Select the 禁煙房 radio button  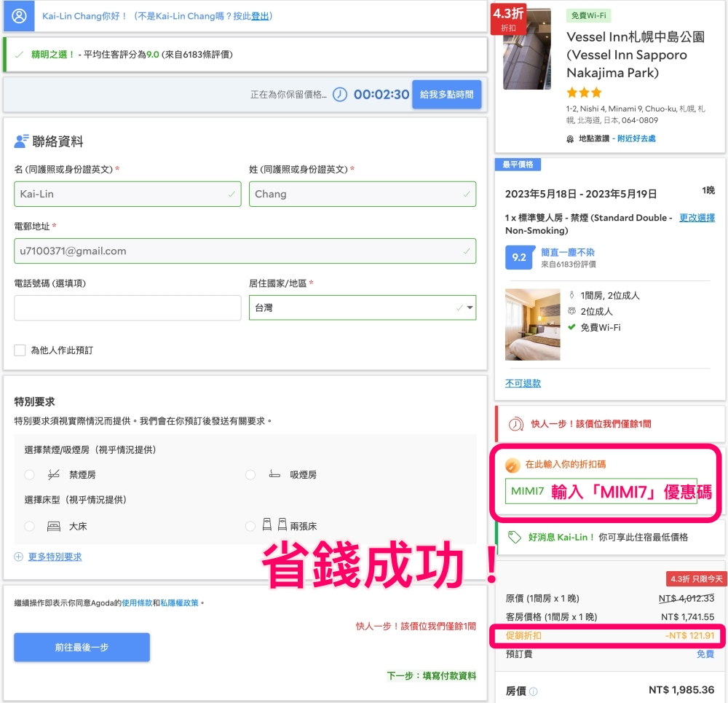[30, 474]
